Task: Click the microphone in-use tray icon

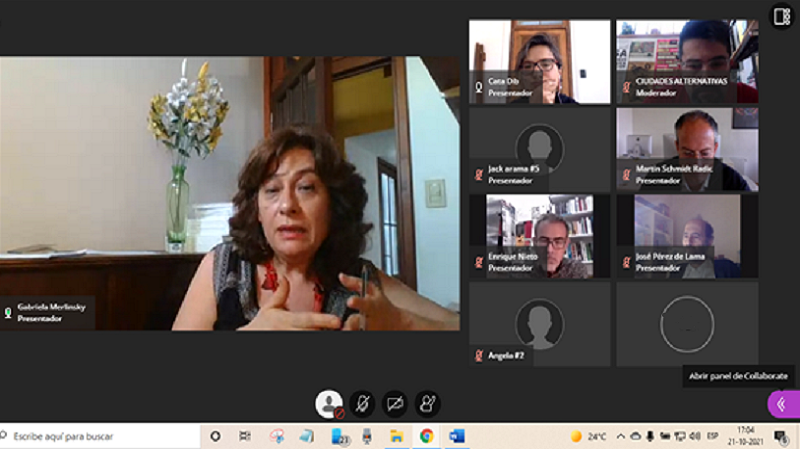Action: point(650,437)
